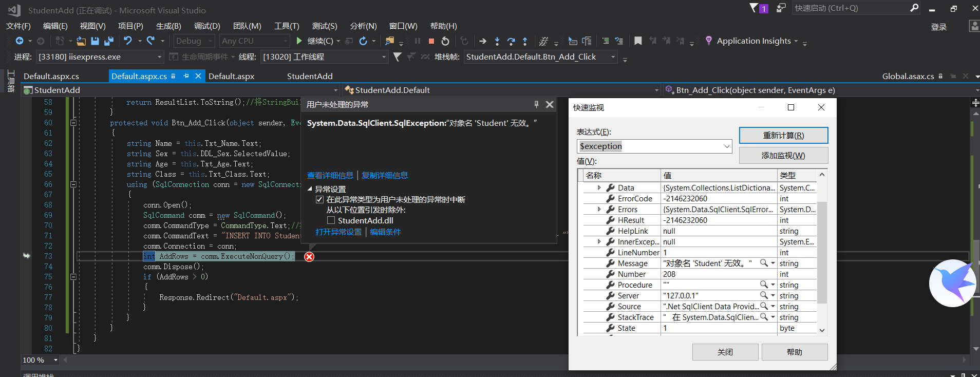Open the 文件(F) menu
Screen dimensions: 980x377
coord(18,26)
